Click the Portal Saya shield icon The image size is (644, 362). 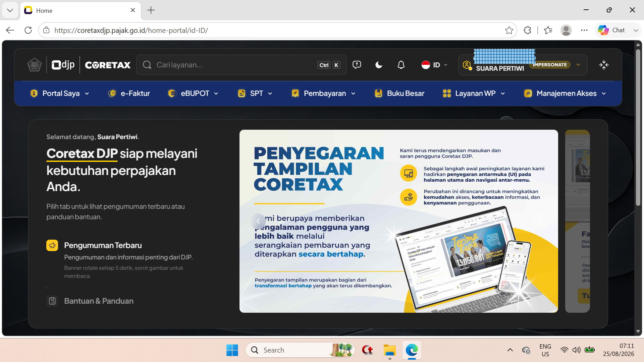coord(34,94)
